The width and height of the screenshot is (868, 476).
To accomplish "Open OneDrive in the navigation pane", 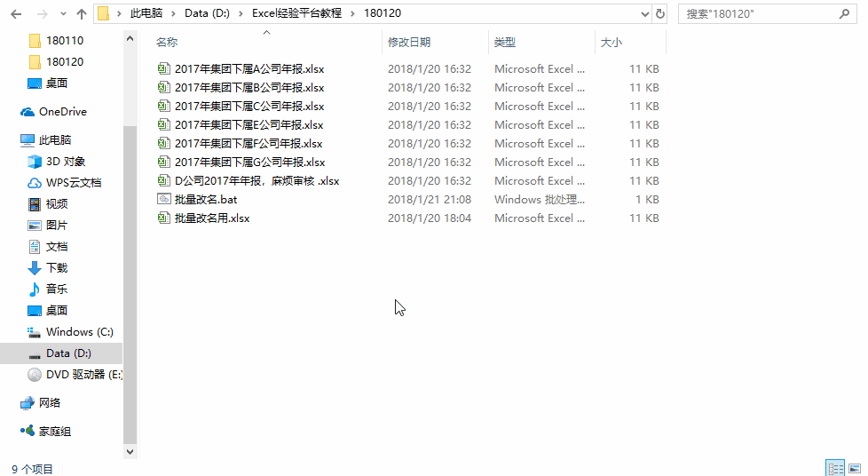I will (x=62, y=111).
